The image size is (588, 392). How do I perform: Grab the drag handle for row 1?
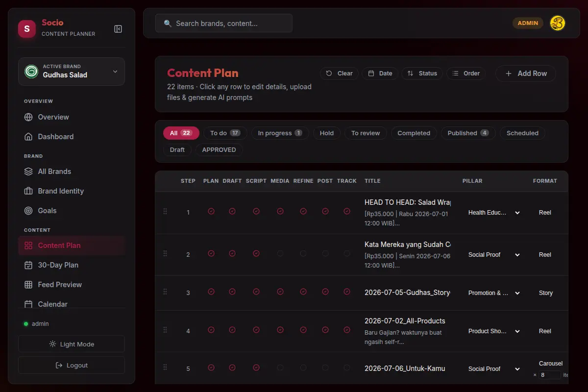pos(165,211)
